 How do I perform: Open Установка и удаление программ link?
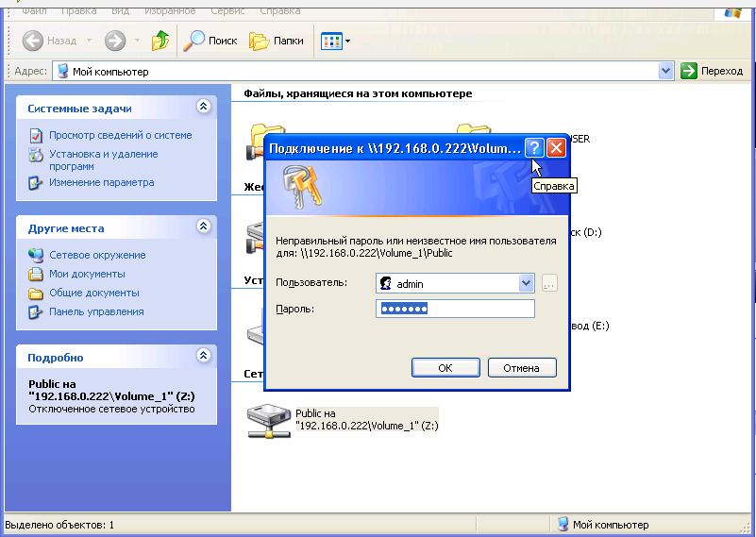(104, 160)
